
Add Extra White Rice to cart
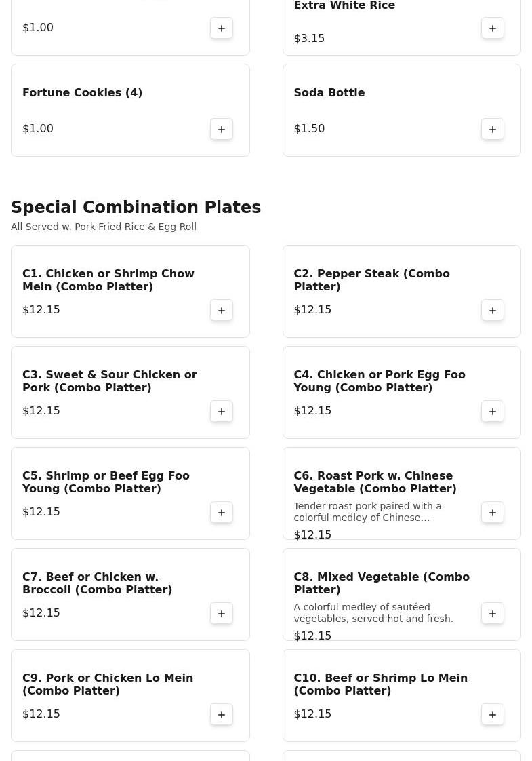click(x=493, y=28)
